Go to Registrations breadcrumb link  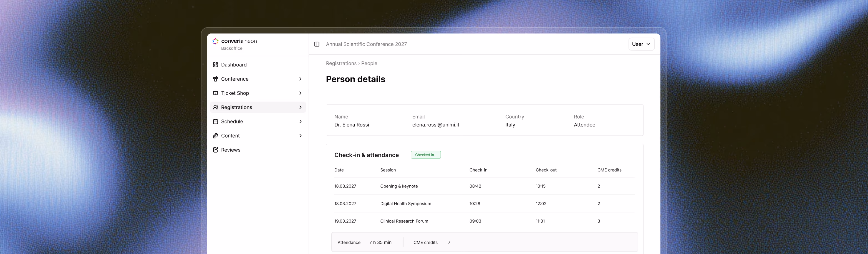(341, 63)
